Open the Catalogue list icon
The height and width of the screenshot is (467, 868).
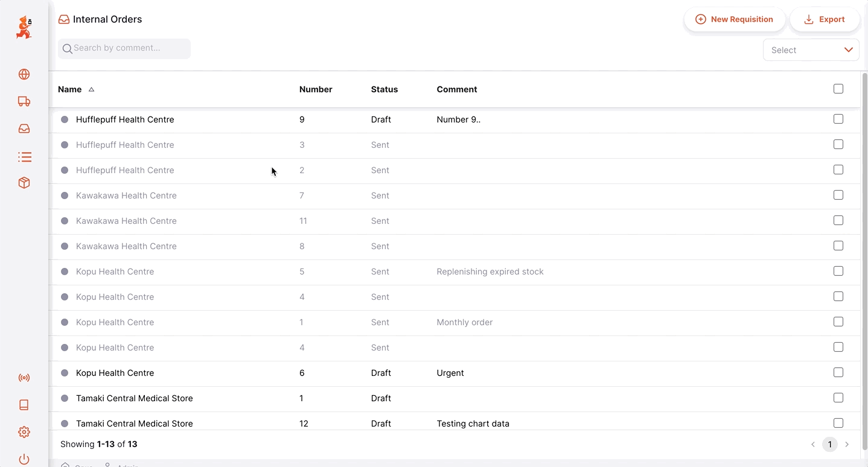24,157
